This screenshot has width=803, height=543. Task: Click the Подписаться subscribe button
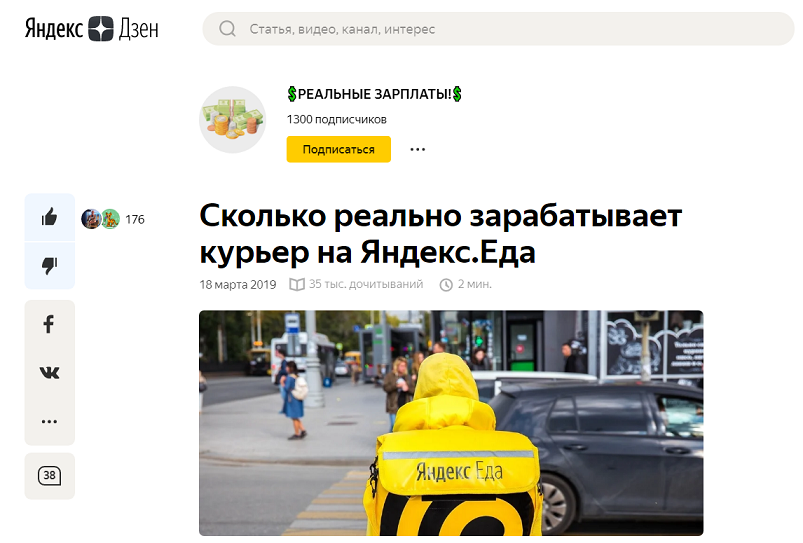(x=339, y=149)
